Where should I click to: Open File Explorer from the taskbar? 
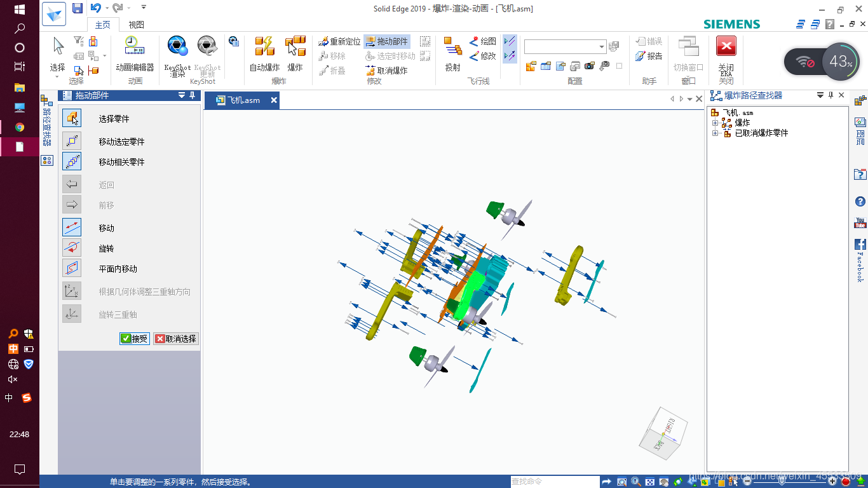(20, 87)
